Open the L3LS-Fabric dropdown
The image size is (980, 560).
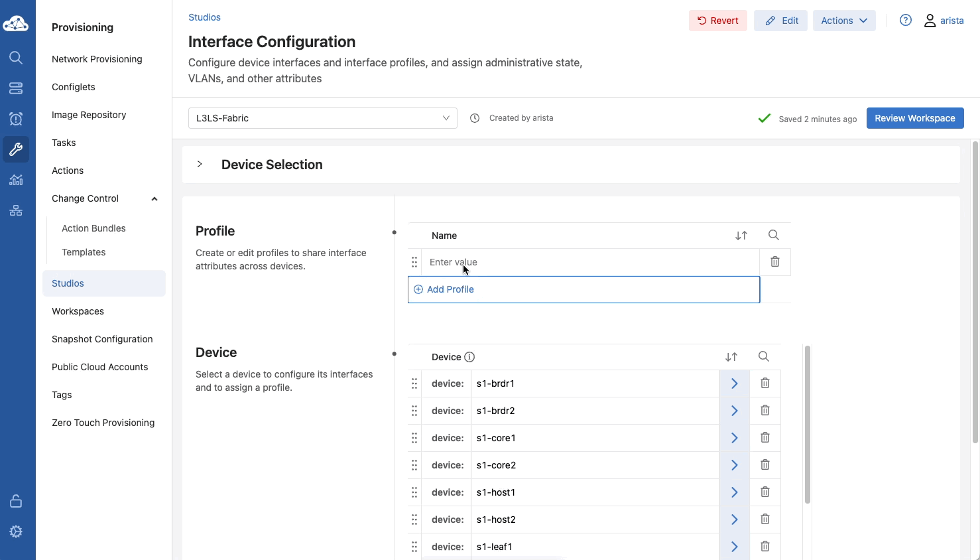[322, 118]
